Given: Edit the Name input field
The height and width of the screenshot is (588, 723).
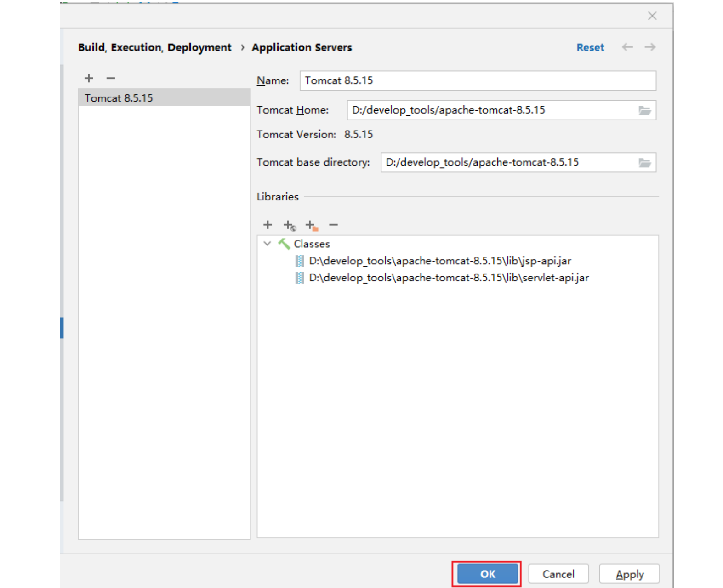Looking at the screenshot, I should tap(478, 80).
